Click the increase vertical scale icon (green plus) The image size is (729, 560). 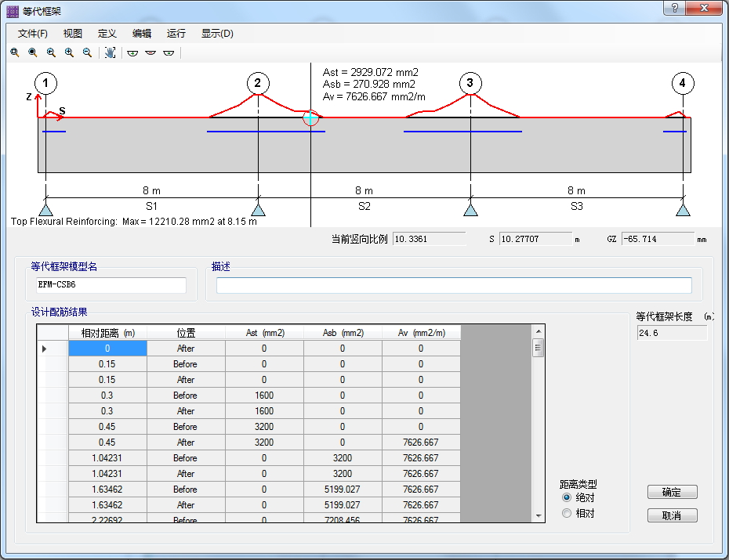(132, 53)
